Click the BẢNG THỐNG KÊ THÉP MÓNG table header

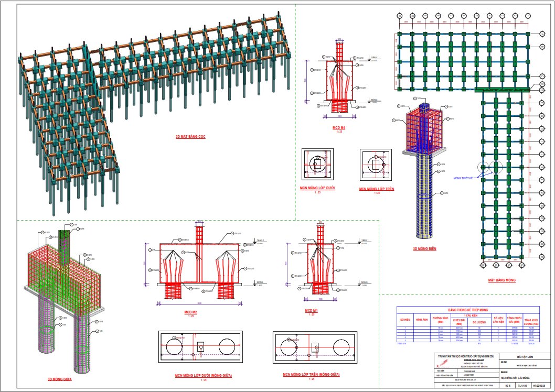(468, 310)
